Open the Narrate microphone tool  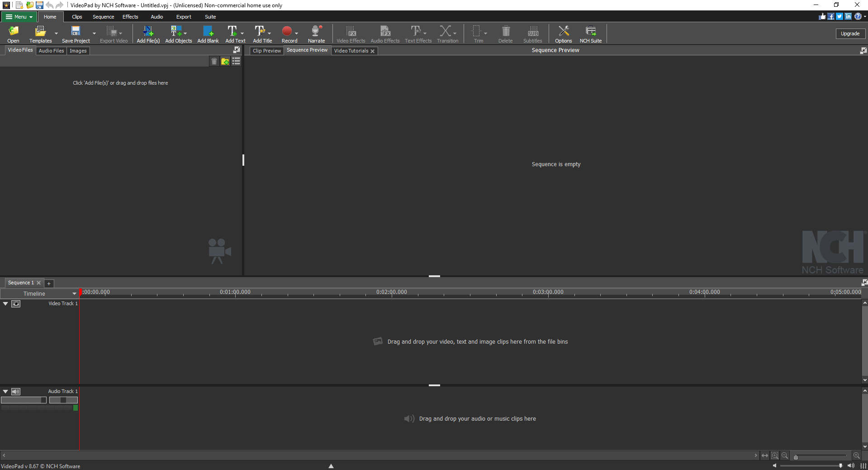tap(316, 32)
